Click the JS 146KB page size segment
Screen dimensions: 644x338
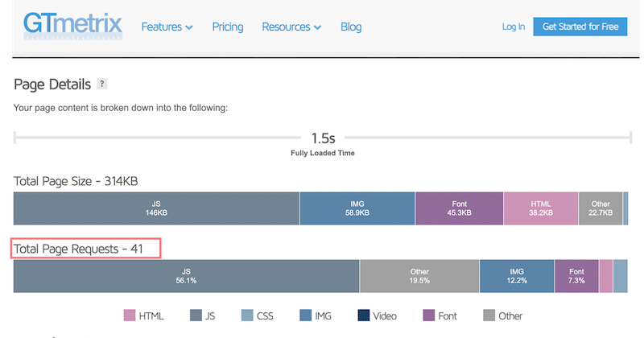click(156, 209)
